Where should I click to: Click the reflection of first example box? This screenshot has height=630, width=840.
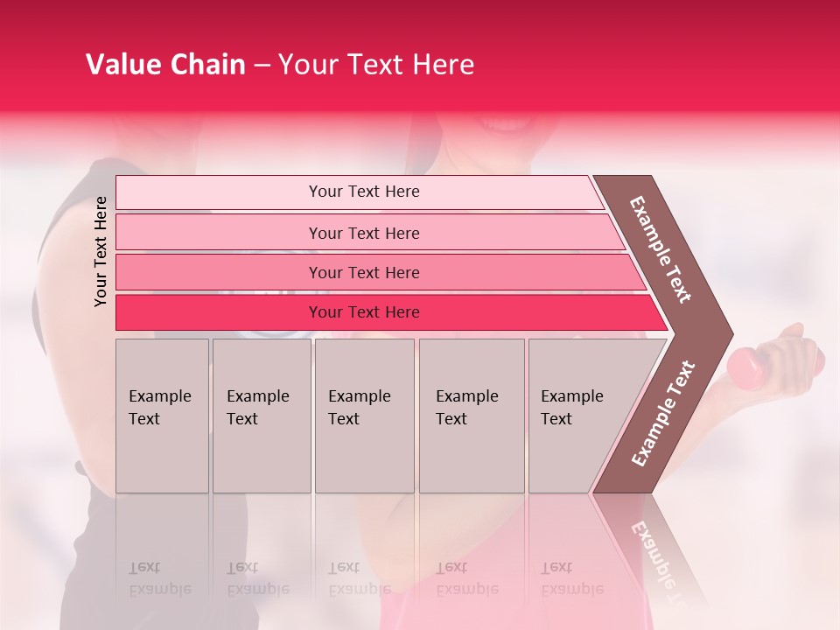(x=163, y=552)
